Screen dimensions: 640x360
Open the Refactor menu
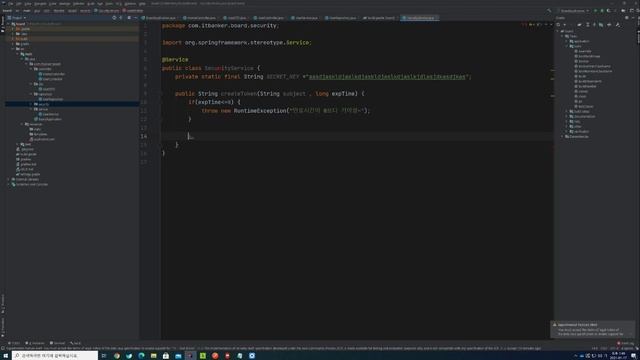click(x=78, y=3)
